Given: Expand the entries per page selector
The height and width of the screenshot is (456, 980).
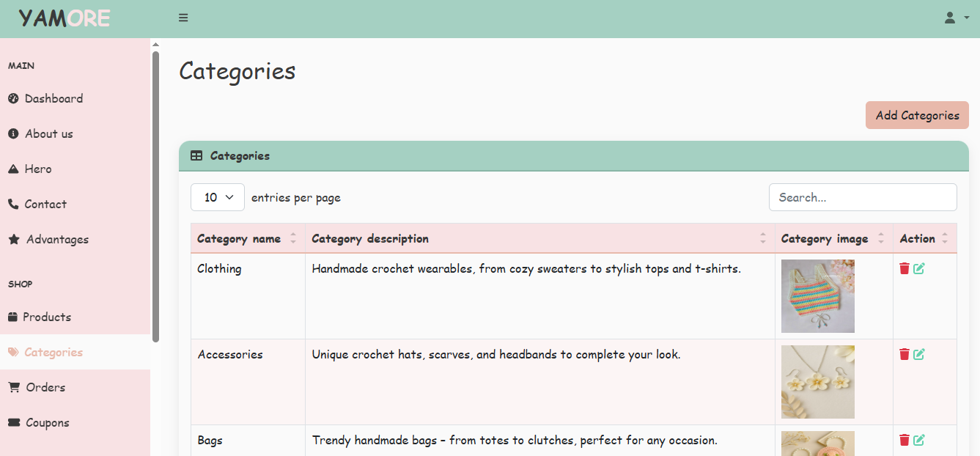Looking at the screenshot, I should click(x=218, y=197).
